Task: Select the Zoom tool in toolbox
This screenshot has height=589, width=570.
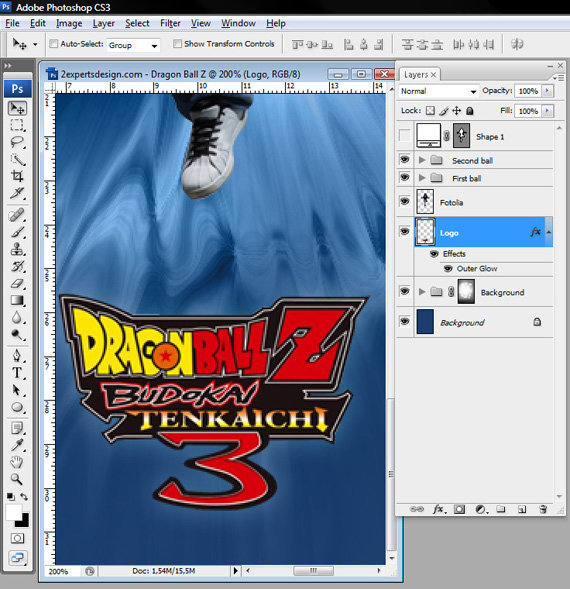Action: 16,479
